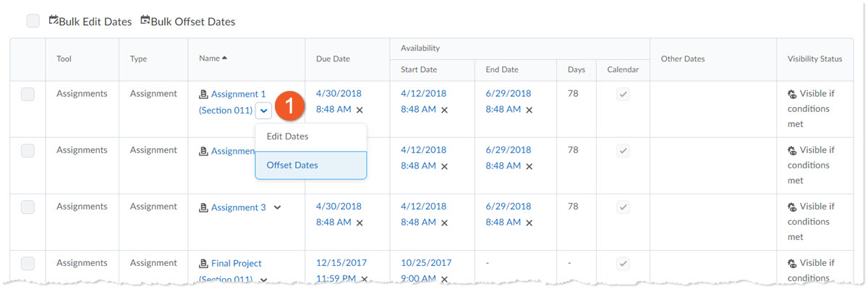Expand the Assignment 3 actions chevron

277,207
